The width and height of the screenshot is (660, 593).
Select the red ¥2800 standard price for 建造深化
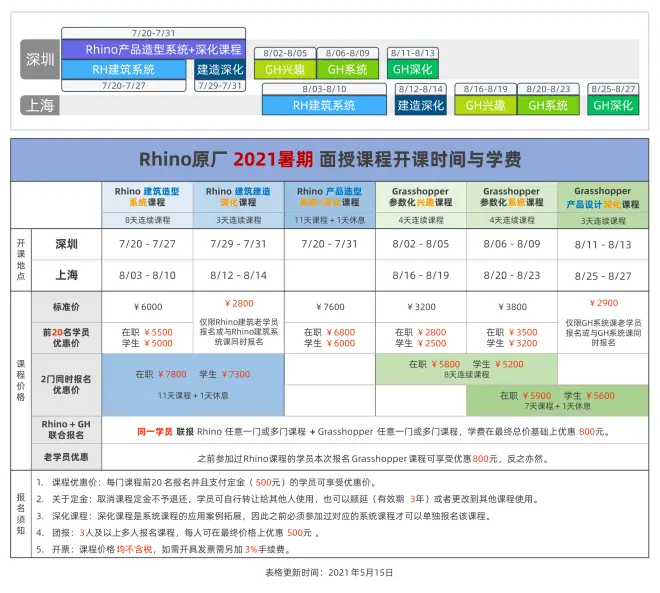tap(239, 303)
